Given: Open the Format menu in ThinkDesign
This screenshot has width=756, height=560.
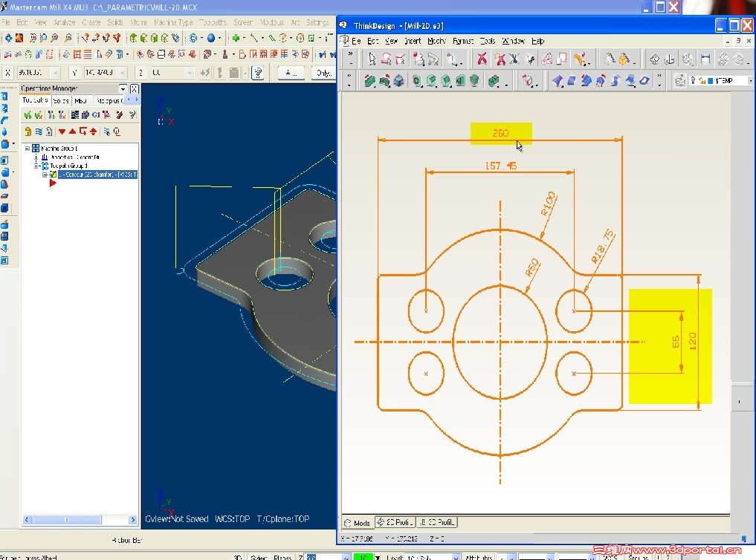Looking at the screenshot, I should [x=463, y=41].
